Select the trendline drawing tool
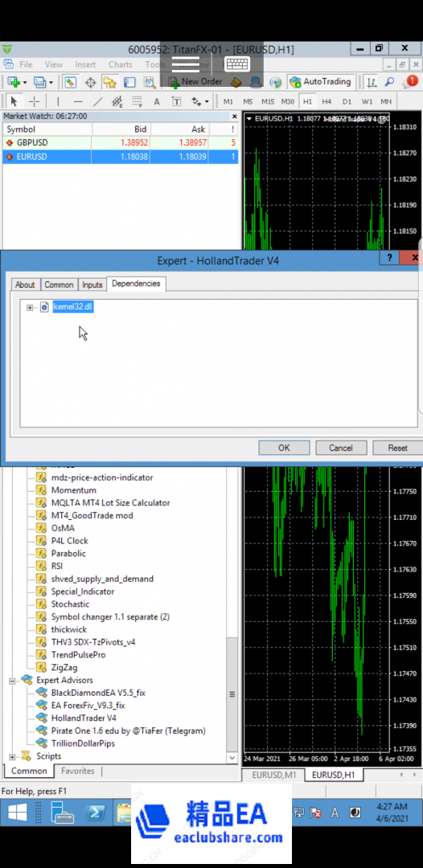 point(97,101)
